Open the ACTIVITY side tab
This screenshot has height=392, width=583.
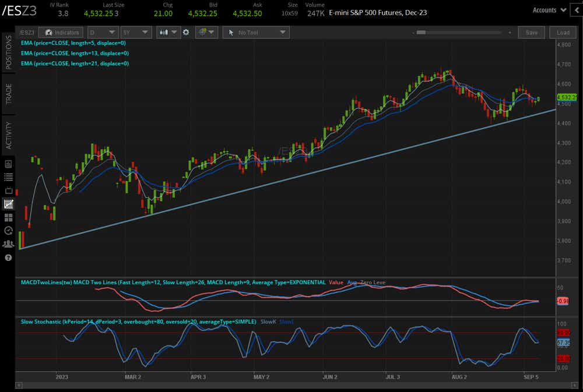[x=9, y=135]
